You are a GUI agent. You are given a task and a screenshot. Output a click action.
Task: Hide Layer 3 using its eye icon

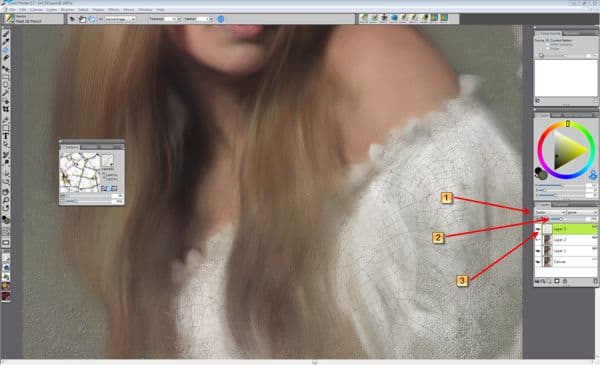coord(538,229)
